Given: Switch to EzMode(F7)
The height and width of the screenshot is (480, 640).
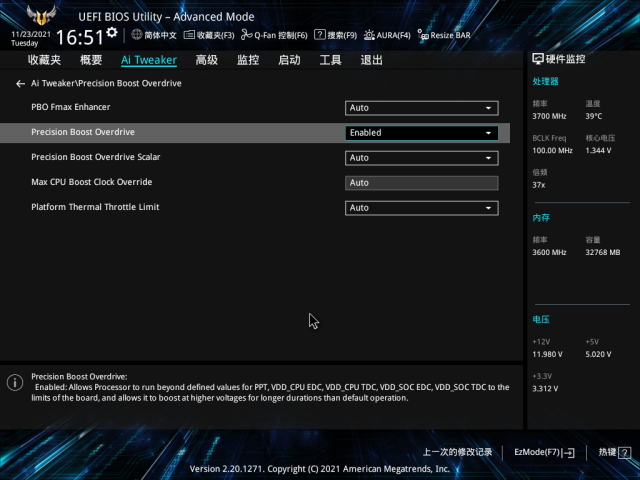Looking at the screenshot, I should pyautogui.click(x=543, y=452).
